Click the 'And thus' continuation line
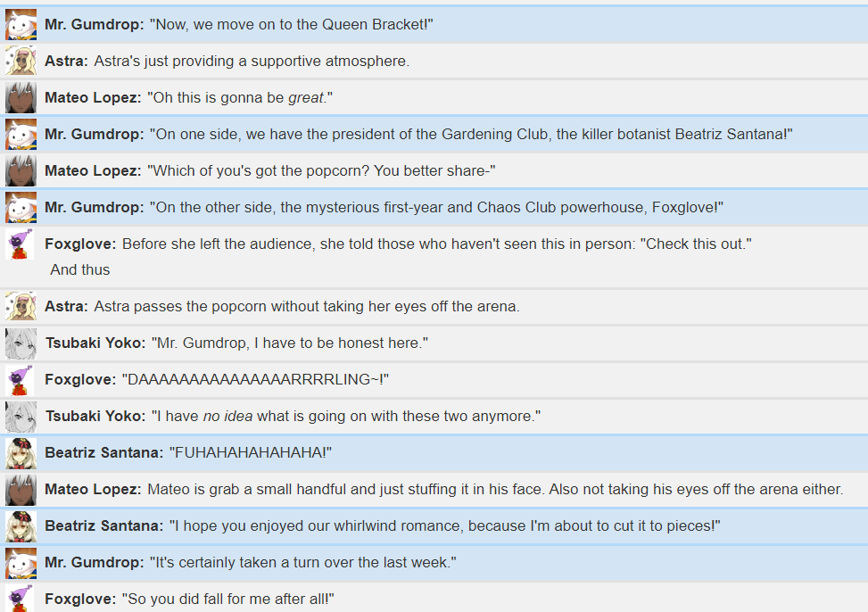Screen dimensions: 868x612 click(x=80, y=269)
